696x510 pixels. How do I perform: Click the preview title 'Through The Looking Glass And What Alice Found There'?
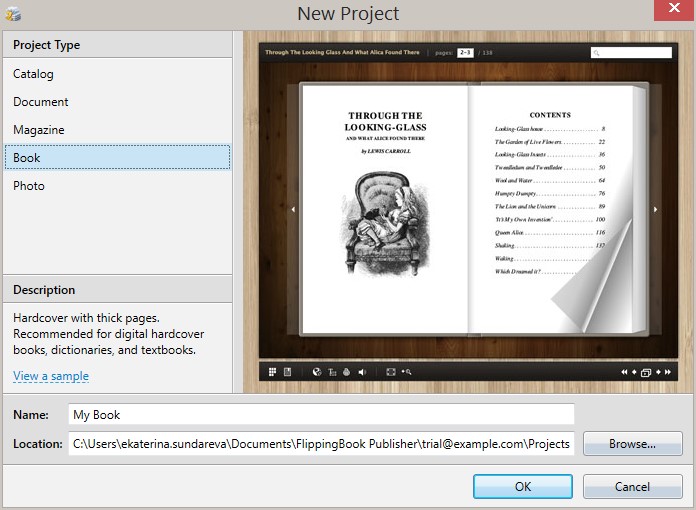pyautogui.click(x=342, y=52)
